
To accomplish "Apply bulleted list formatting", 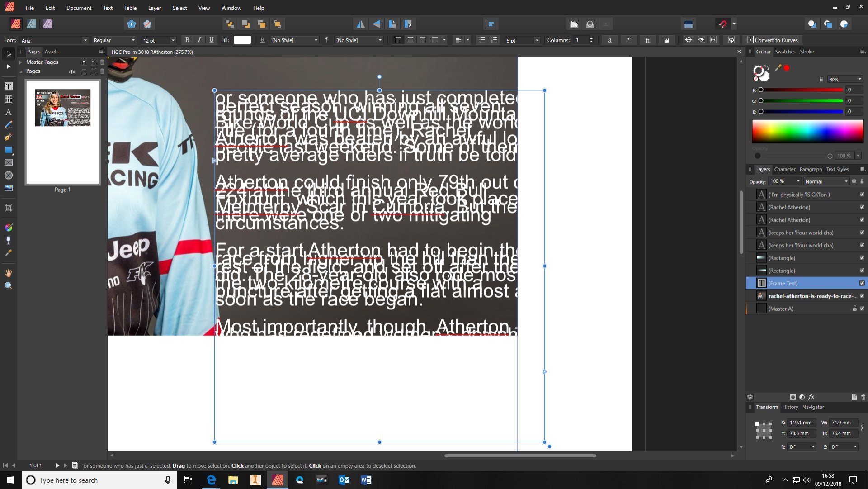I will (x=481, y=40).
